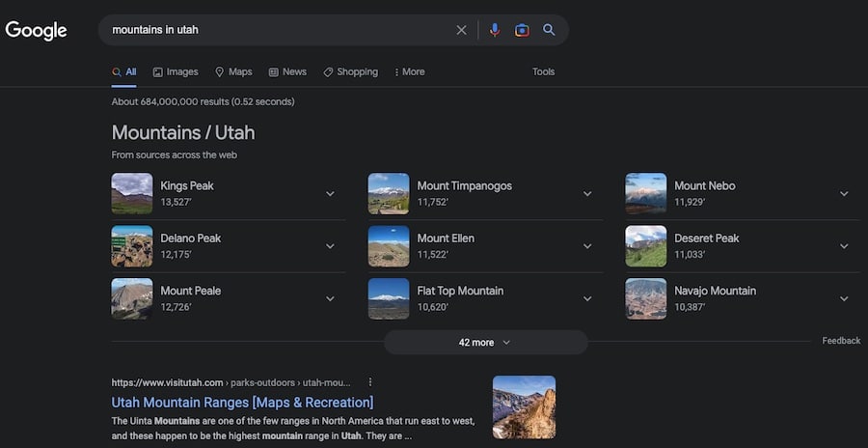Click the magnifying glass search button
The height and width of the screenshot is (448, 868).
tap(549, 30)
